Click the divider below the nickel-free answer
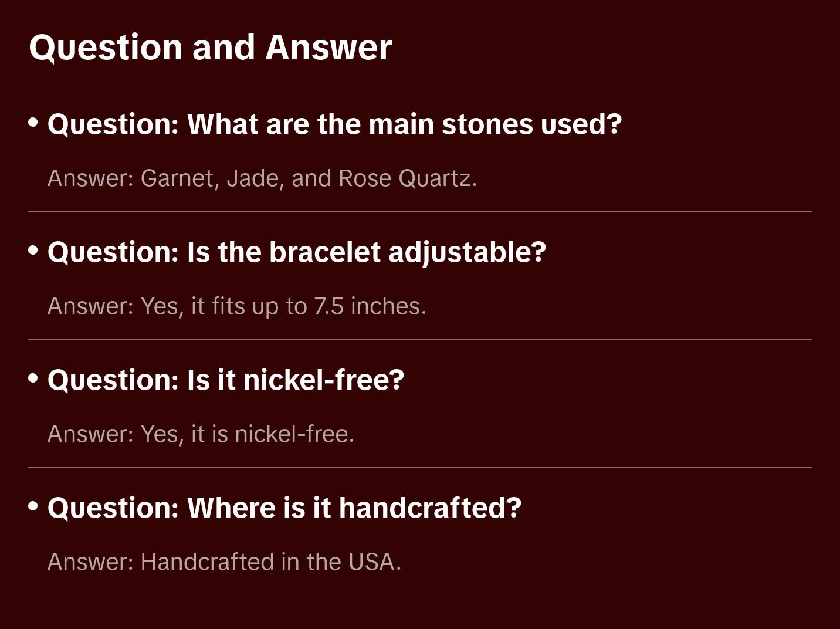 click(x=420, y=468)
